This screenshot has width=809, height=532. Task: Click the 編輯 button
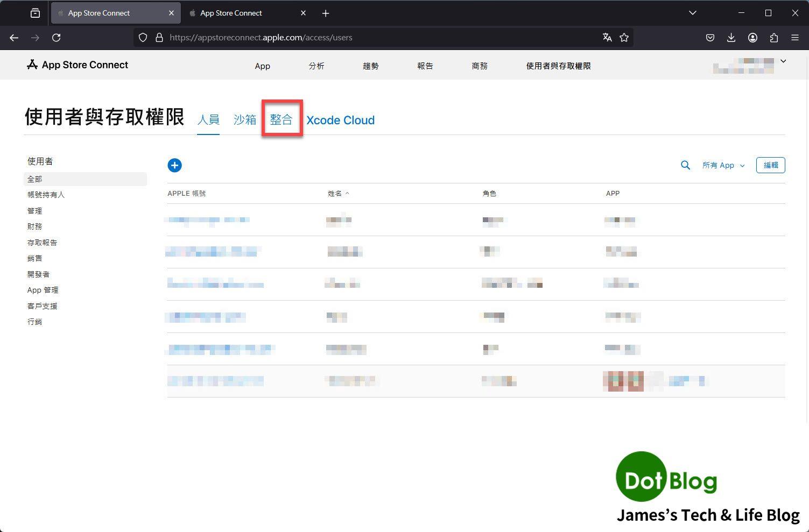770,165
